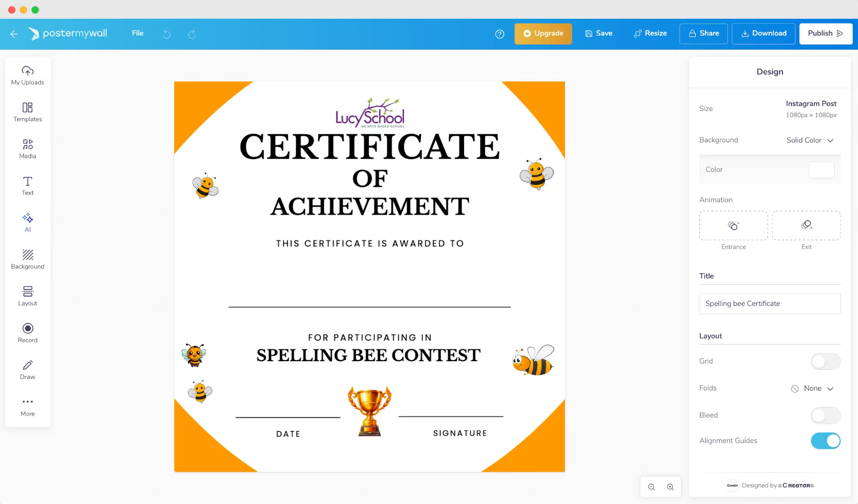Select 'SPELLING BEE CONTEST' text
858x504 pixels.
(368, 355)
